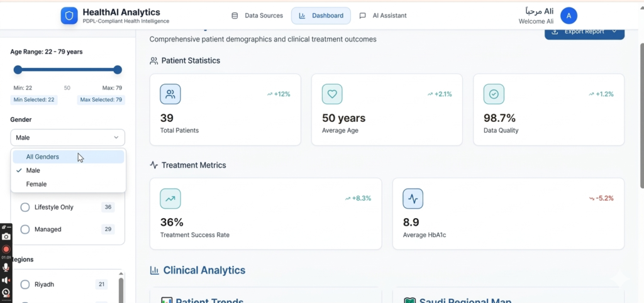The image size is (644, 303).
Task: Click the Regions list scrollbar
Action: (x=121, y=290)
